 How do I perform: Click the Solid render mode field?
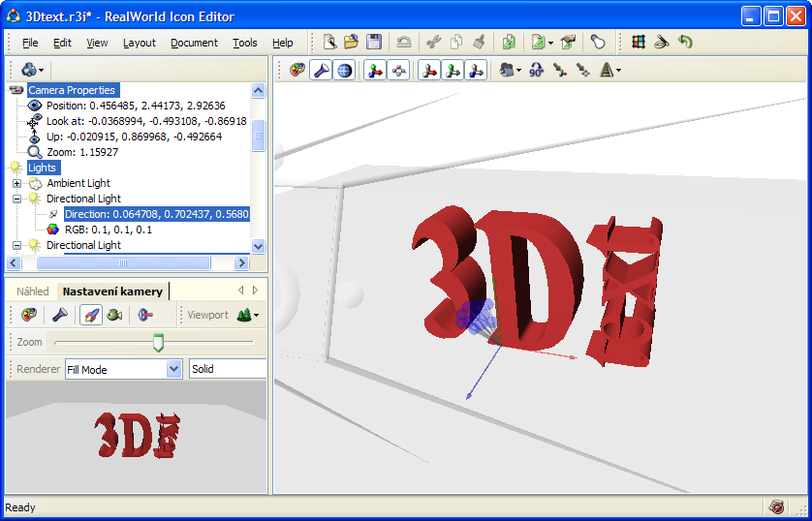228,369
